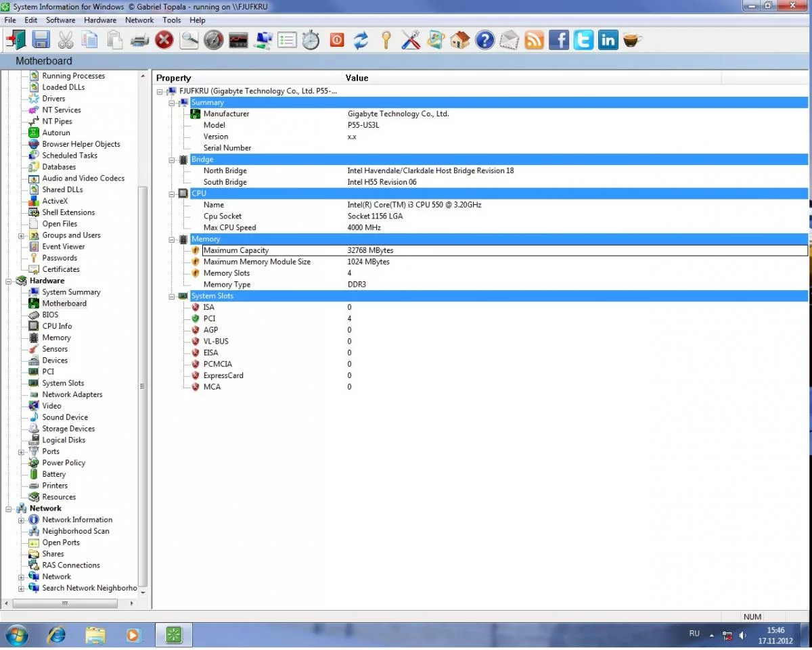812x650 pixels.
Task: Select Sensors in the sidebar tree
Action: 55,349
